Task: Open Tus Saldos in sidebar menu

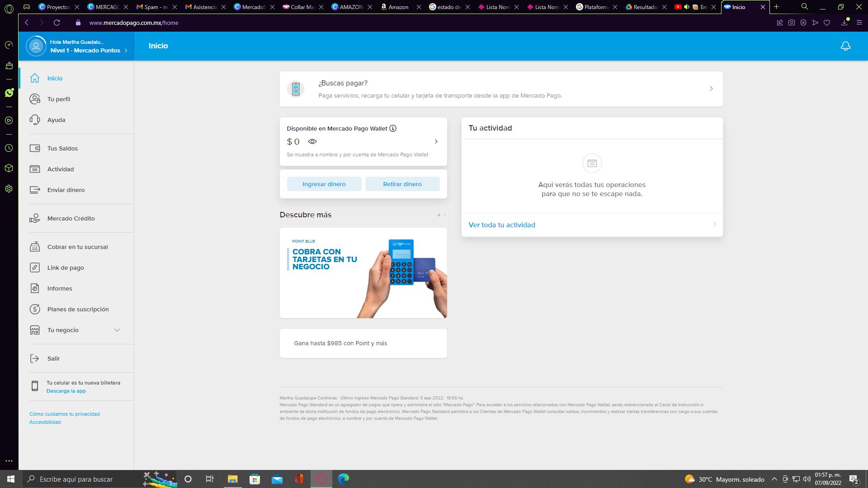Action: (x=62, y=148)
